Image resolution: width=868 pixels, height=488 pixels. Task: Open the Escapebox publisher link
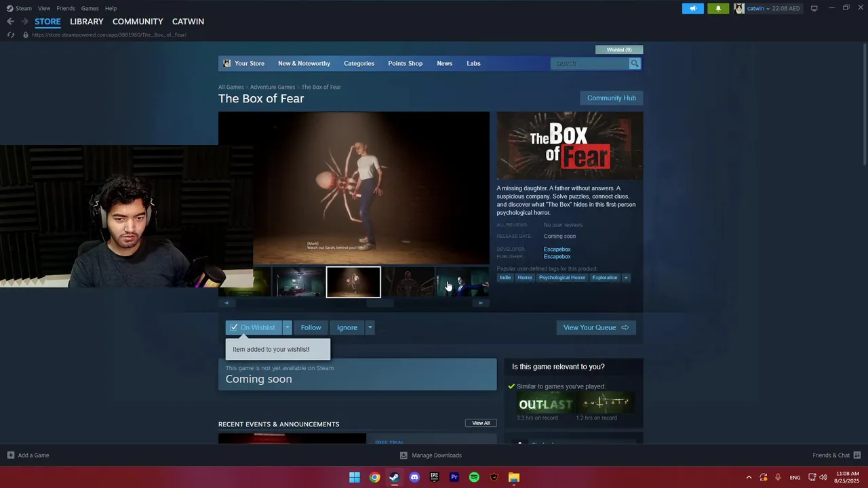coord(557,257)
